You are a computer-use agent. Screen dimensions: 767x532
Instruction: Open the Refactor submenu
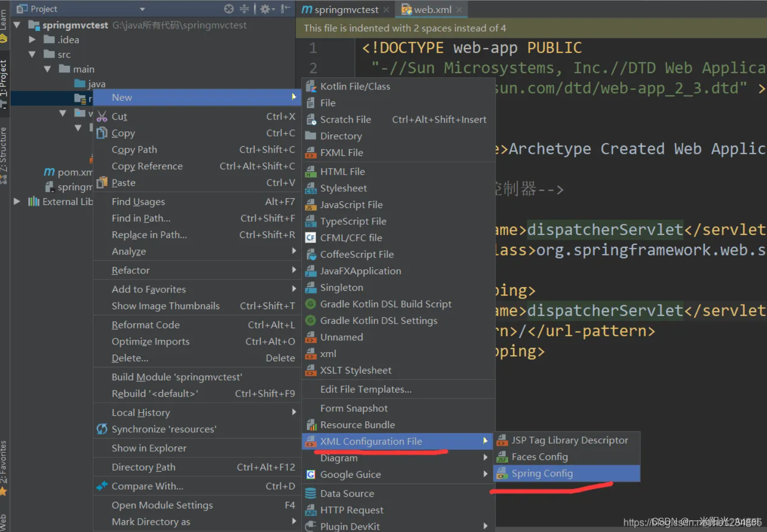point(197,270)
